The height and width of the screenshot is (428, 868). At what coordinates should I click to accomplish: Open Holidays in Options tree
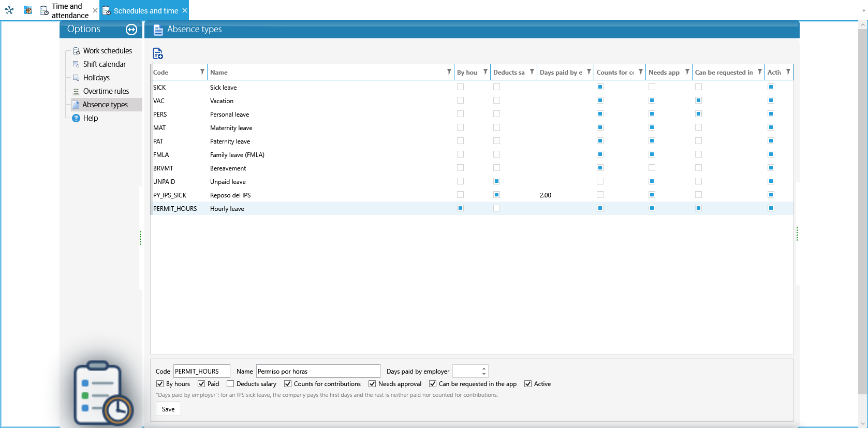(96, 78)
